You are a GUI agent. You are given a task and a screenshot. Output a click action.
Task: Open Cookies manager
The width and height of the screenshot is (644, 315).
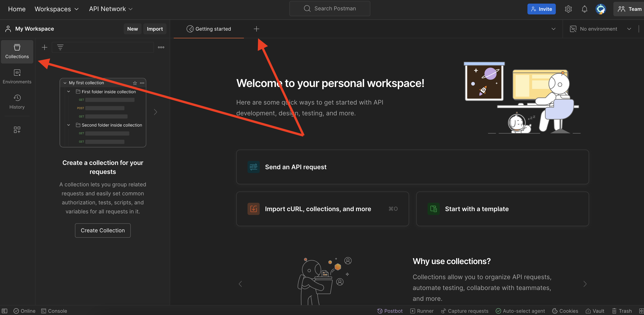[x=565, y=311]
